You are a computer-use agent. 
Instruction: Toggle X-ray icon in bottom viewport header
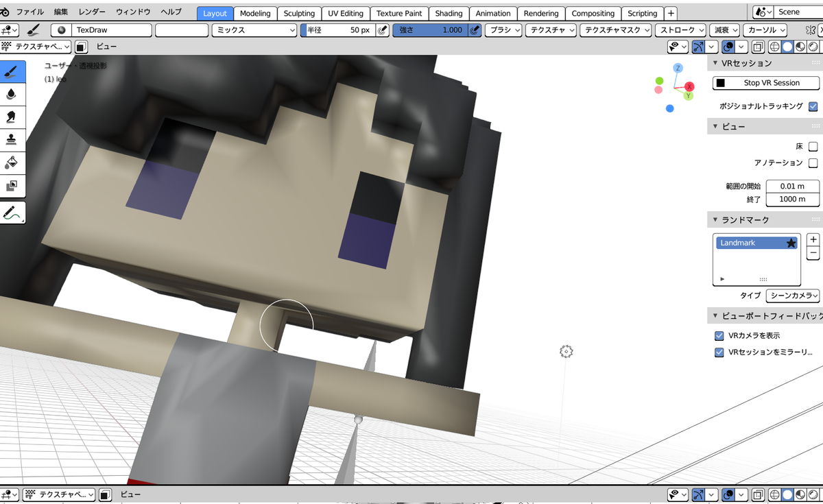[759, 494]
